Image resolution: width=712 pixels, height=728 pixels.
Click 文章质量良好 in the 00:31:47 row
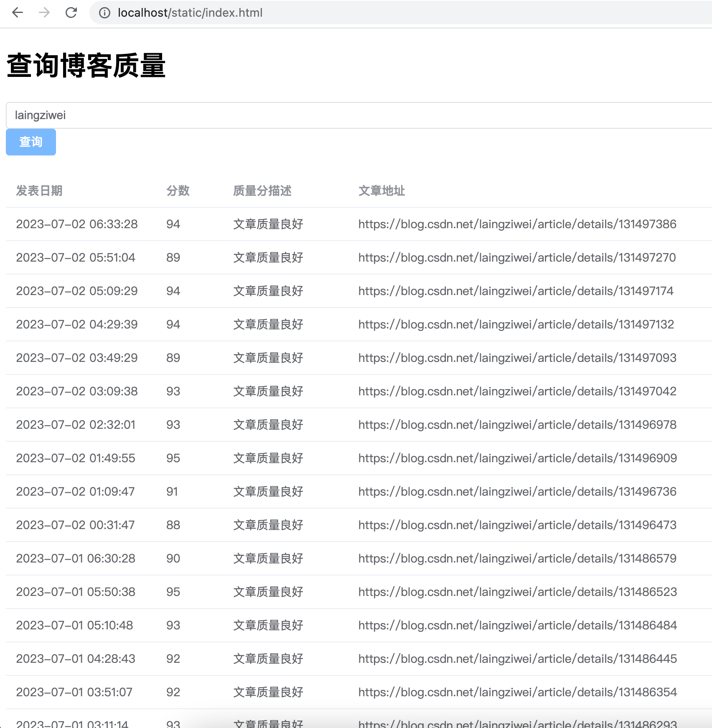click(x=268, y=525)
